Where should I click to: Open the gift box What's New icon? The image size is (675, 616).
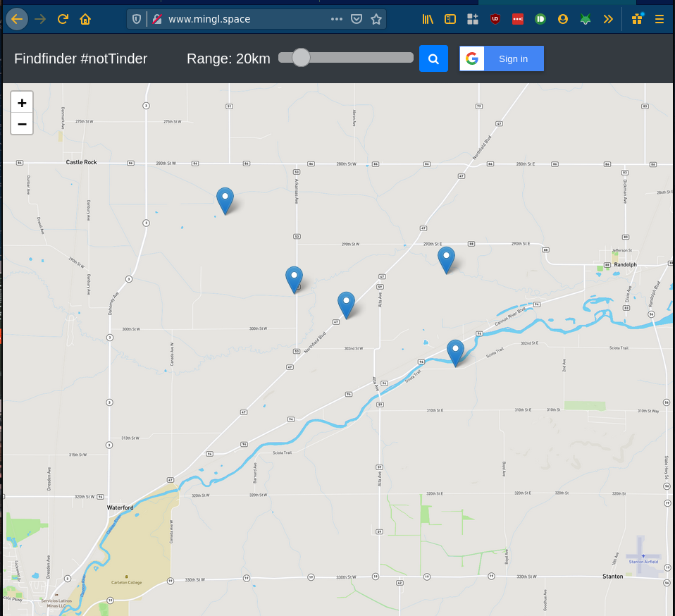[637, 19]
